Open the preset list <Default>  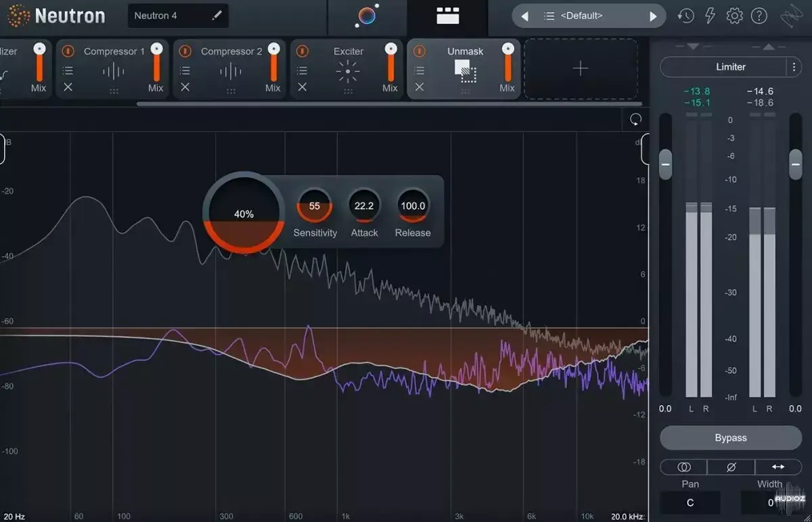point(582,16)
